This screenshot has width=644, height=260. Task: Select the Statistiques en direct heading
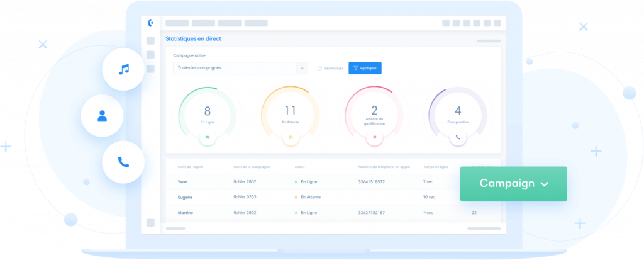(193, 39)
